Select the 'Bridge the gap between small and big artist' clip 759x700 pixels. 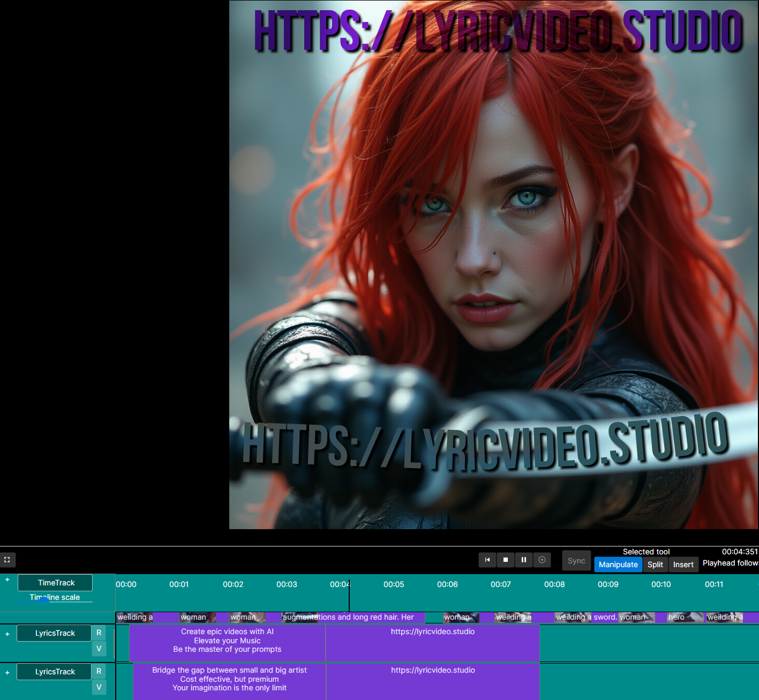229,681
